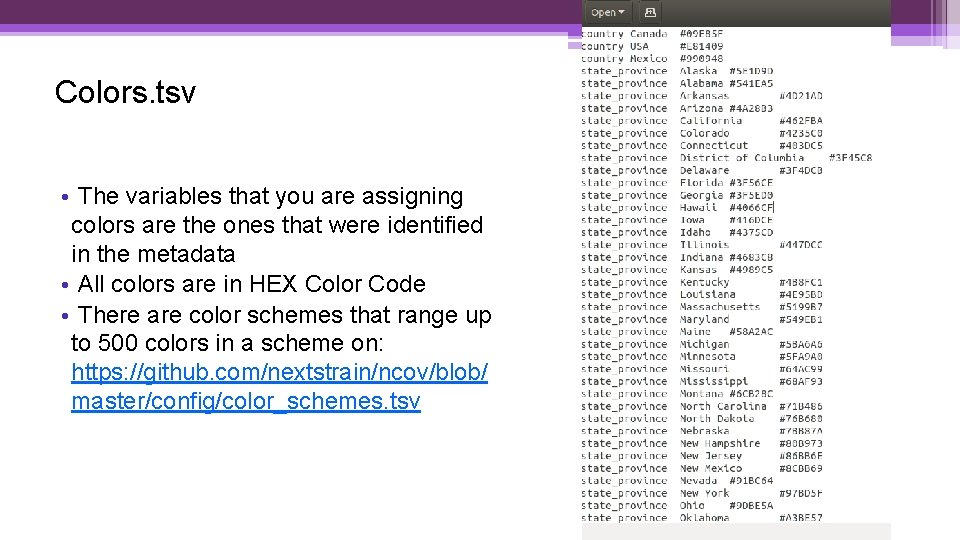960x540 pixels.
Task: Click the California row
Action: tap(702, 121)
